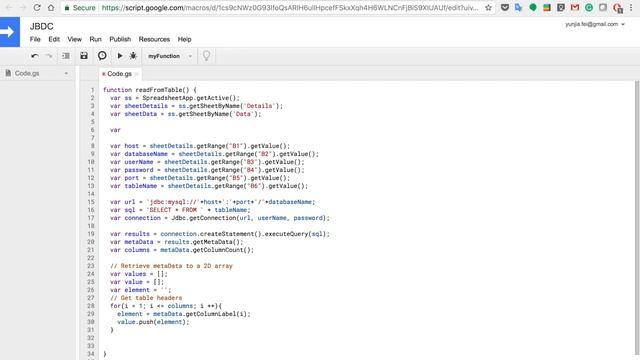Redo the last undone edit
Screen dimensions: 640x360
coord(49,56)
